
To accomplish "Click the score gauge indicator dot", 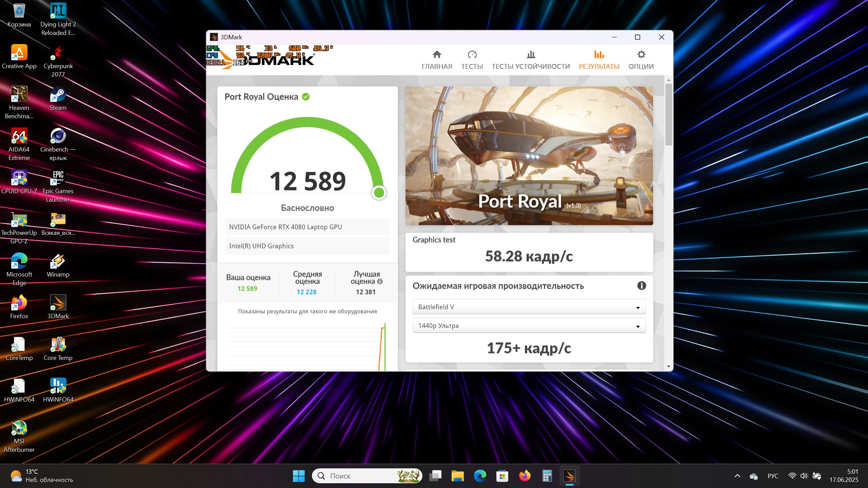I will (x=379, y=192).
